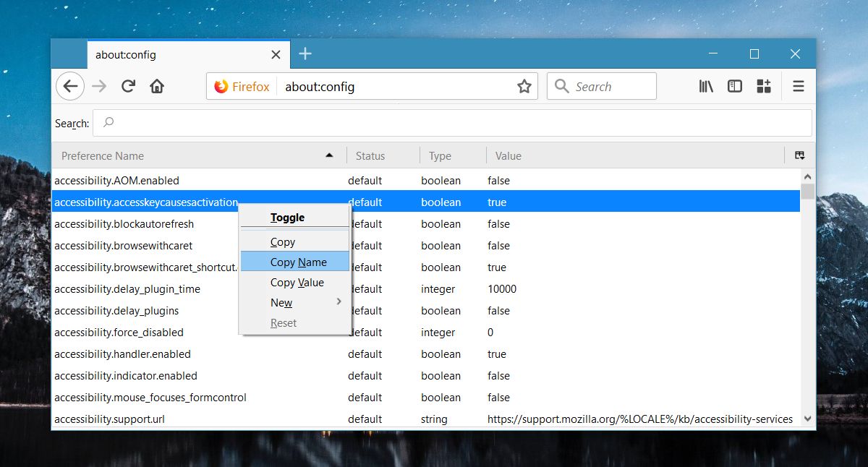Screen dimensions: 868x467
Task: Click the scrollbar up arrow
Action: (807, 177)
